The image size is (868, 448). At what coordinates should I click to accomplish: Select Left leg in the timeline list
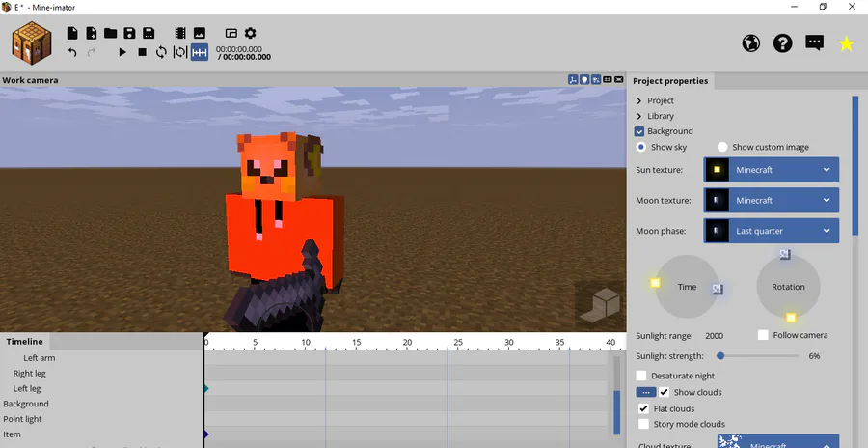pyautogui.click(x=27, y=389)
